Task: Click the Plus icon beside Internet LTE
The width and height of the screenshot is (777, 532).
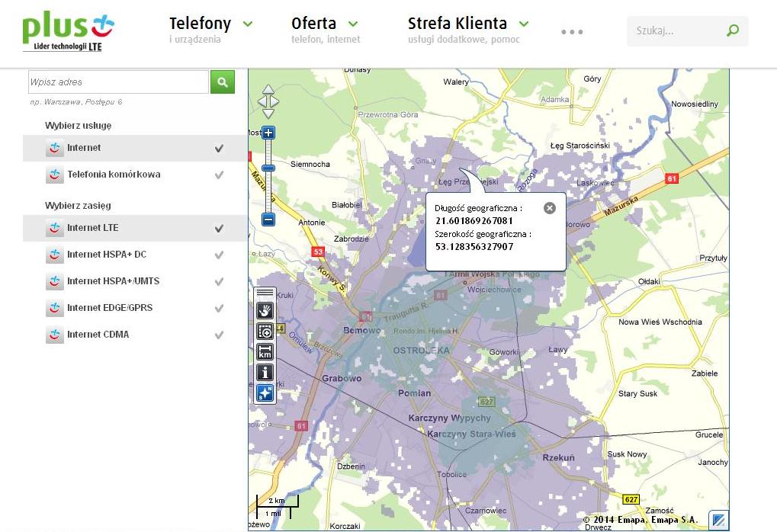Action: [54, 228]
